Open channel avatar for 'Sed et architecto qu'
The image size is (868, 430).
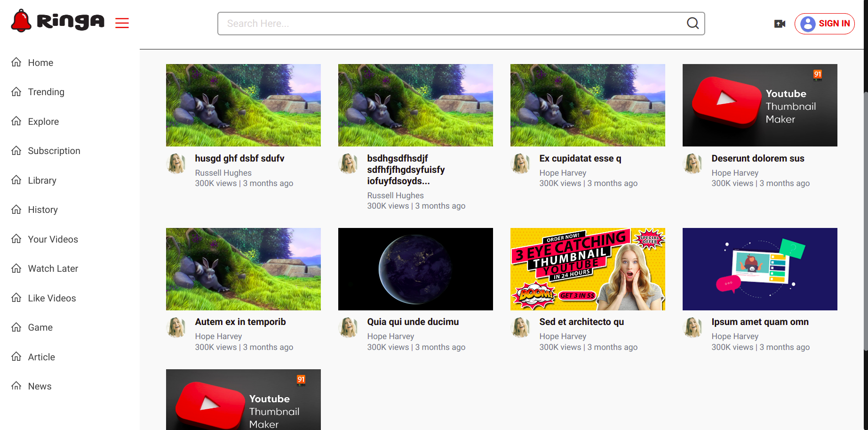(x=521, y=327)
